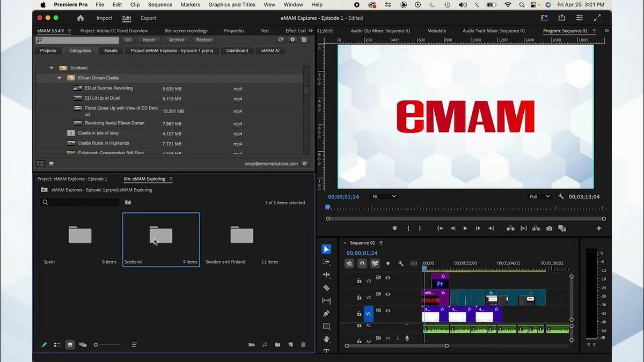Screen dimensions: 644x362
Task: Click the Restore button
Action: (204, 40)
